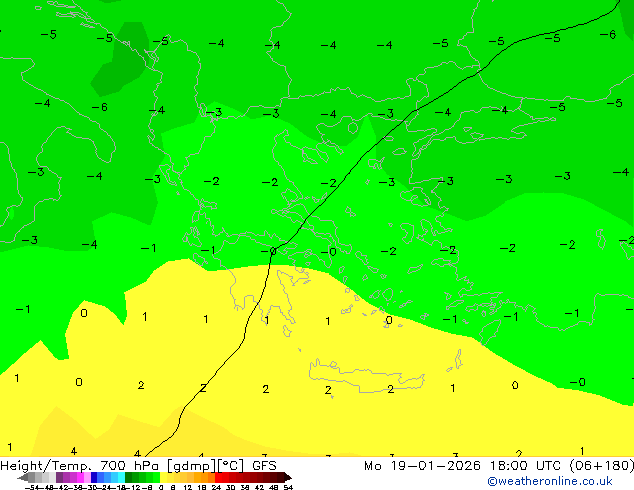
Task: Click the bright red swatch above 24
Action: (218, 477)
